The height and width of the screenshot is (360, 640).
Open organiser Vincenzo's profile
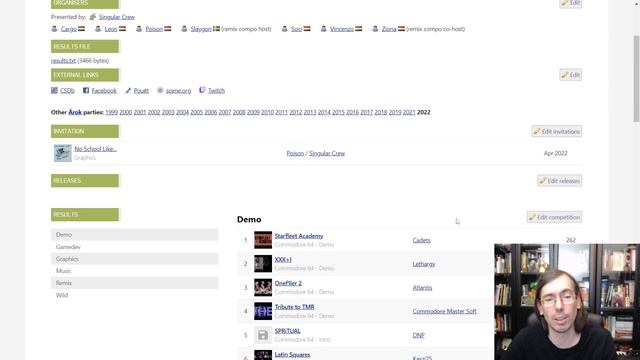(x=342, y=29)
